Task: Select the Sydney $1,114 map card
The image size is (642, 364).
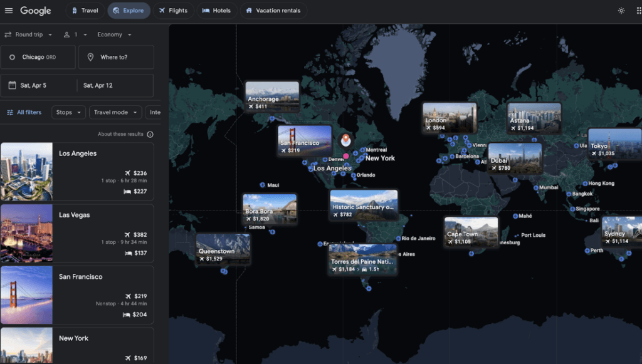Action: point(622,231)
